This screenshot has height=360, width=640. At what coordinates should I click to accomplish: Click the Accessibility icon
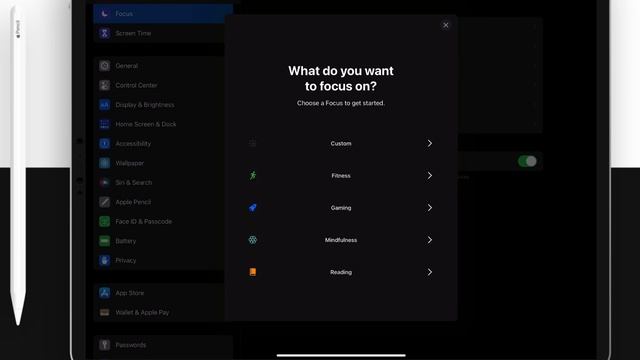coord(104,144)
